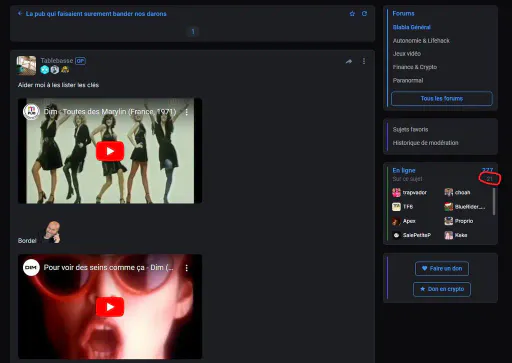Refresh the topic with the reload icon
Viewport: 512px width, 363px height.
[364, 14]
